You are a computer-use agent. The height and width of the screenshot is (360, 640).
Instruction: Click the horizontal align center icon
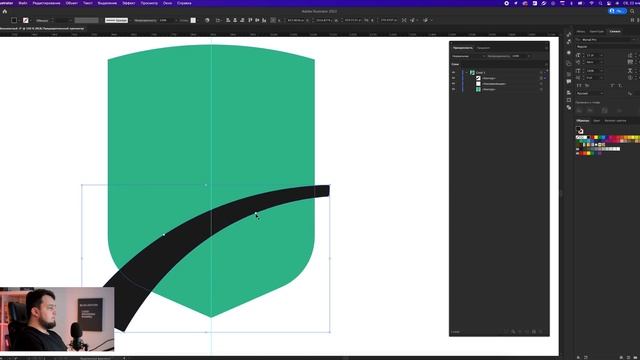tap(235, 20)
